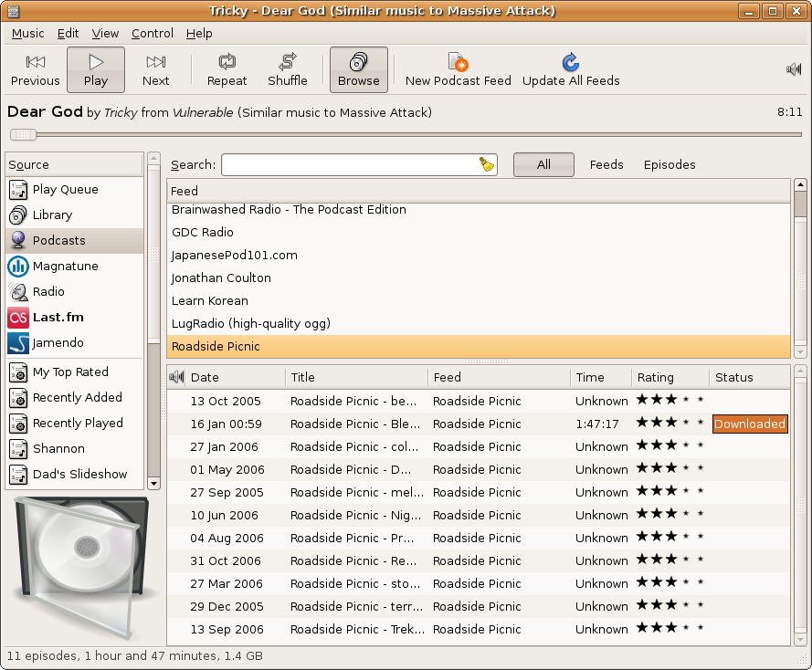The height and width of the screenshot is (670, 812).
Task: Select the Podcasts source icon
Action: (18, 241)
